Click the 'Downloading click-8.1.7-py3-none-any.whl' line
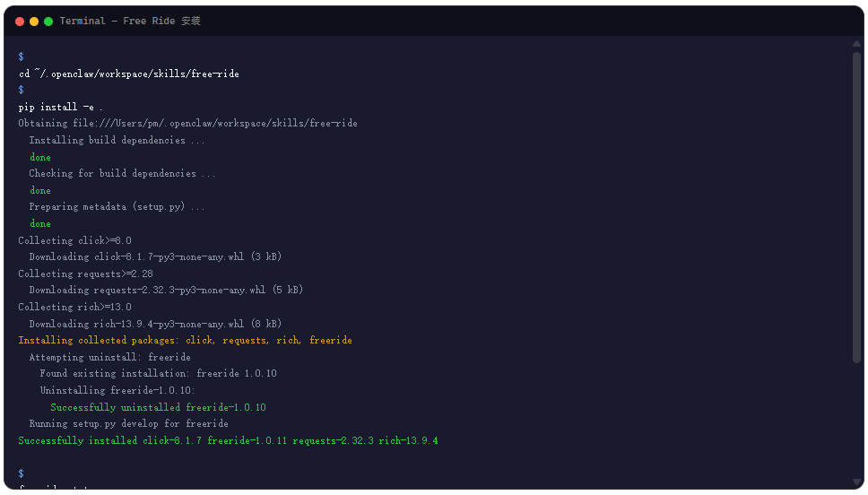This screenshot has height=495, width=868. point(155,256)
